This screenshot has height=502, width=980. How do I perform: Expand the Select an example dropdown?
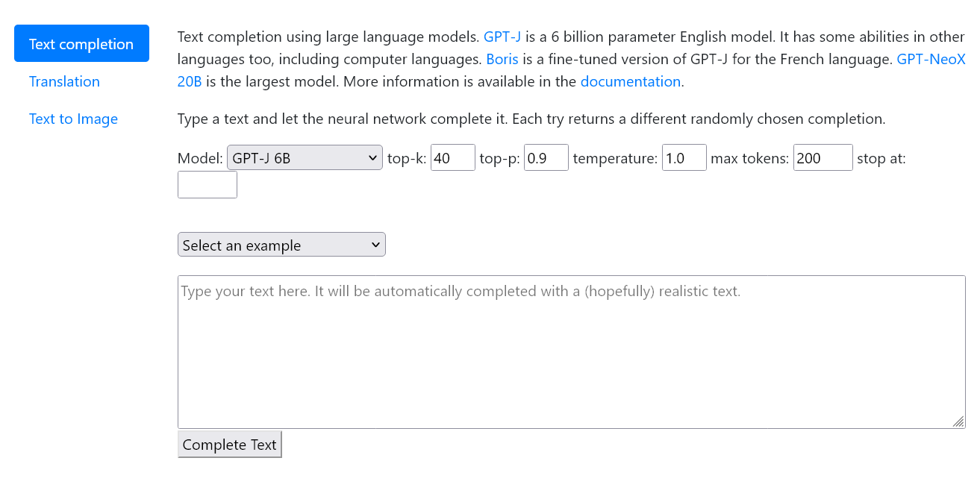point(281,244)
